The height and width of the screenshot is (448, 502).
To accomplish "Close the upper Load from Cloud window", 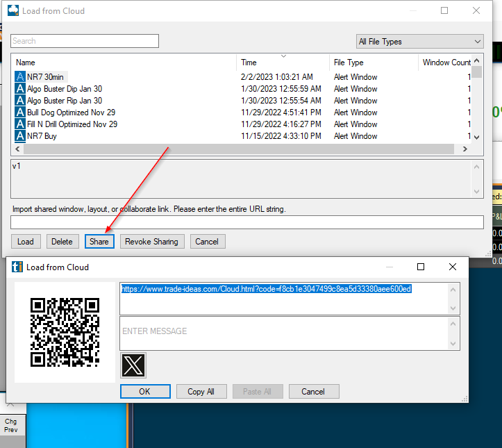I will [x=476, y=10].
